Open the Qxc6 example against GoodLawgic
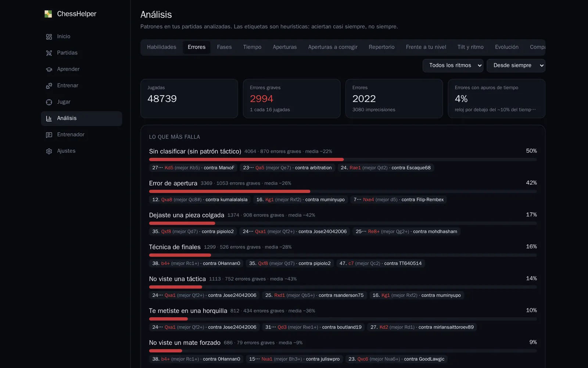This screenshot has width=588, height=368. tap(396, 359)
